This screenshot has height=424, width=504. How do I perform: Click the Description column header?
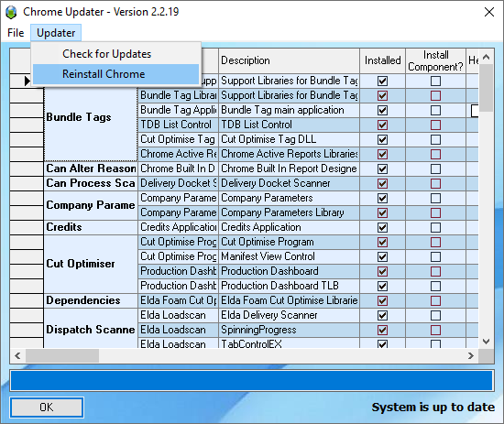tap(289, 60)
